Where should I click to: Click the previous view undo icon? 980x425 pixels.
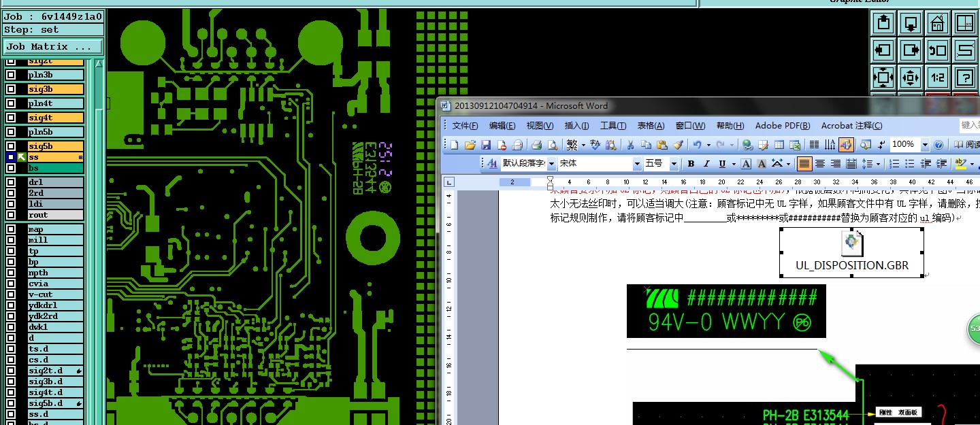[x=938, y=50]
